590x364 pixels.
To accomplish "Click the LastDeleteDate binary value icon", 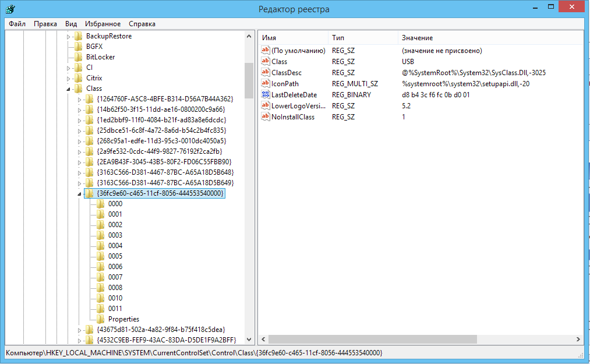I will pyautogui.click(x=266, y=95).
